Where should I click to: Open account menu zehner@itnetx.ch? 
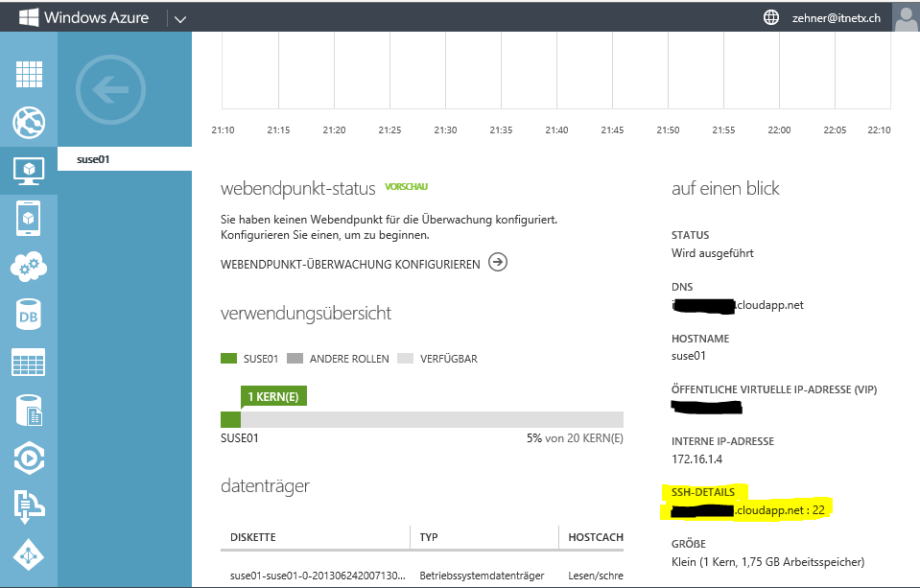pyautogui.click(x=836, y=17)
